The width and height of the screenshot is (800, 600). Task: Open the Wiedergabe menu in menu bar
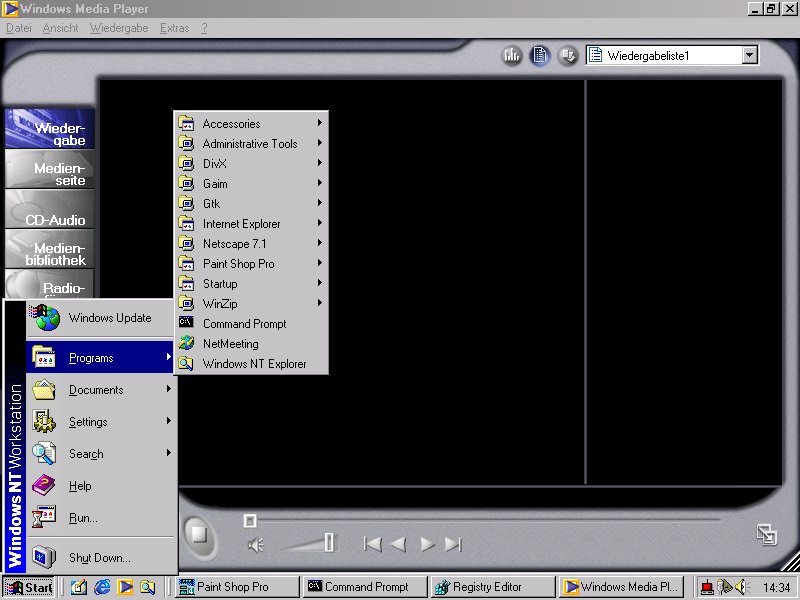tap(118, 28)
